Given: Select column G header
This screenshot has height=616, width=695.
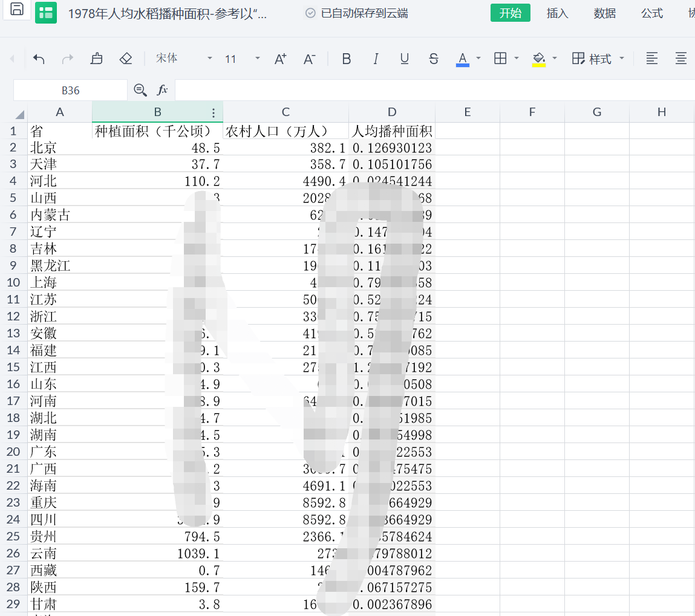Looking at the screenshot, I should (597, 112).
